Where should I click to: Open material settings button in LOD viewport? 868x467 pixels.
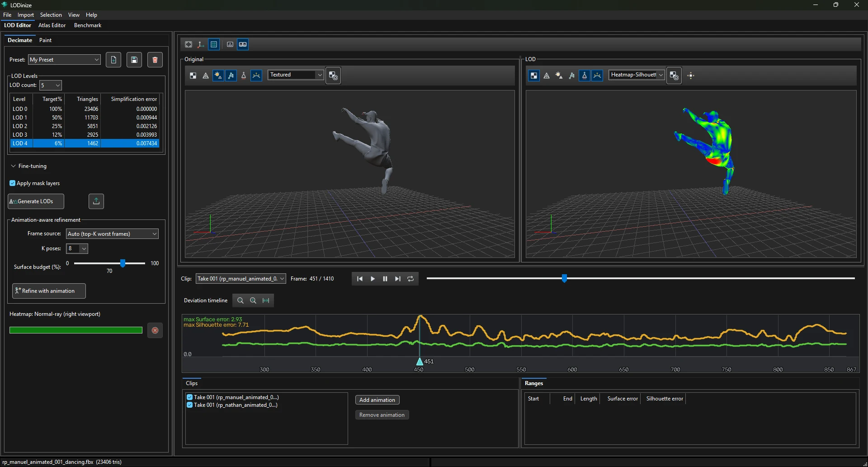674,76
